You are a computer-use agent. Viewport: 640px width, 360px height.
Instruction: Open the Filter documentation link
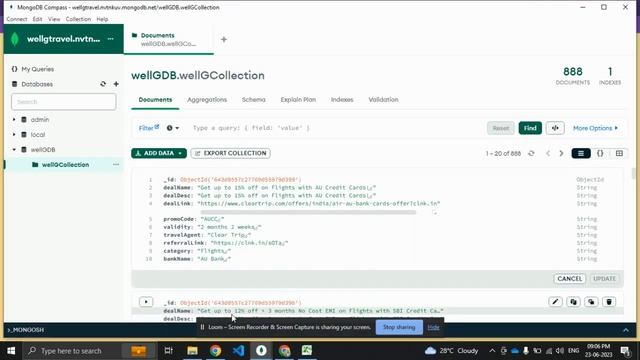pyautogui.click(x=149, y=128)
